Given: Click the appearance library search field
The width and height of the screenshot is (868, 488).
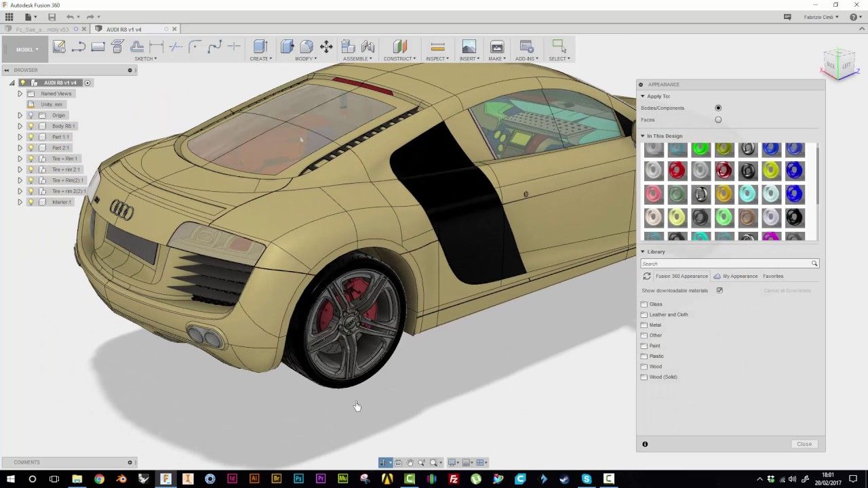Looking at the screenshot, I should pos(726,264).
